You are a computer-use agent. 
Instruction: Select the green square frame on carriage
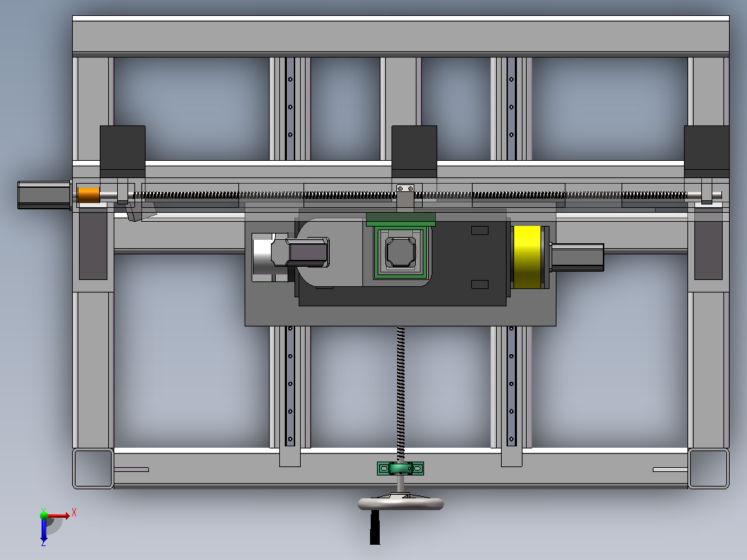point(401,252)
